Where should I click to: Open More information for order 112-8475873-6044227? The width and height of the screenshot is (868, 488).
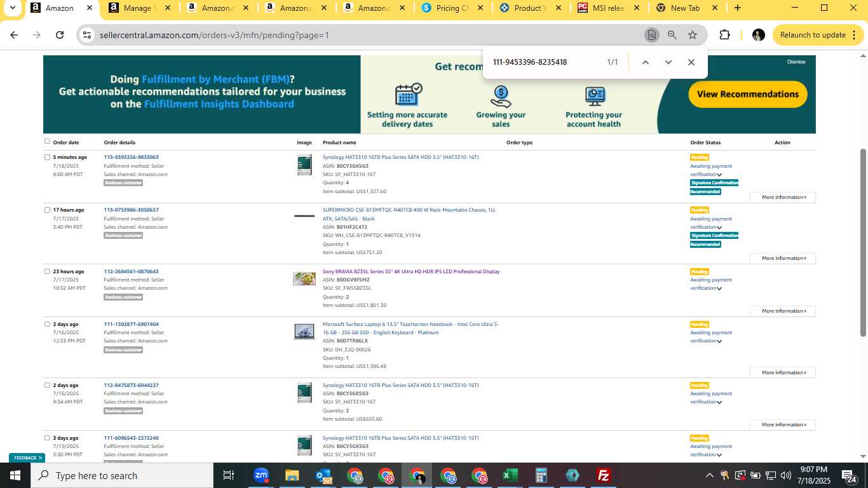pos(783,424)
